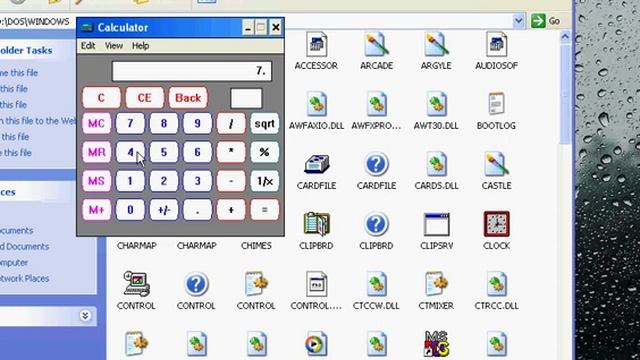The image size is (640, 360).
Task: Click the equals (=) button
Action: tap(264, 210)
